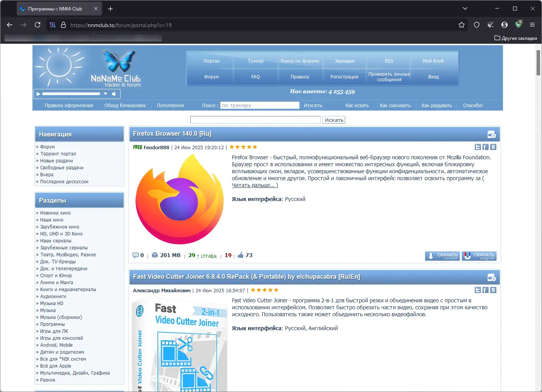Viewport: 542px width, 392px height.
Task: Open the Популярное link
Action: (170, 106)
